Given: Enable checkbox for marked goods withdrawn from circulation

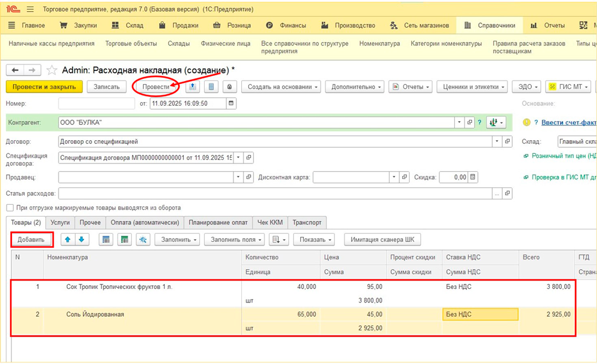Looking at the screenshot, I should 10,208.
